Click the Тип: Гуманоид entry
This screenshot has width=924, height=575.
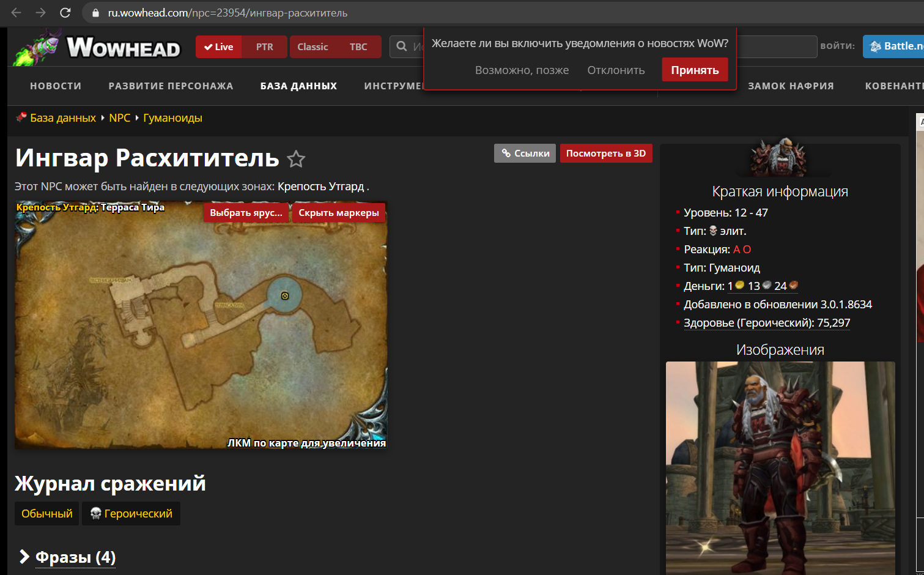722,268
